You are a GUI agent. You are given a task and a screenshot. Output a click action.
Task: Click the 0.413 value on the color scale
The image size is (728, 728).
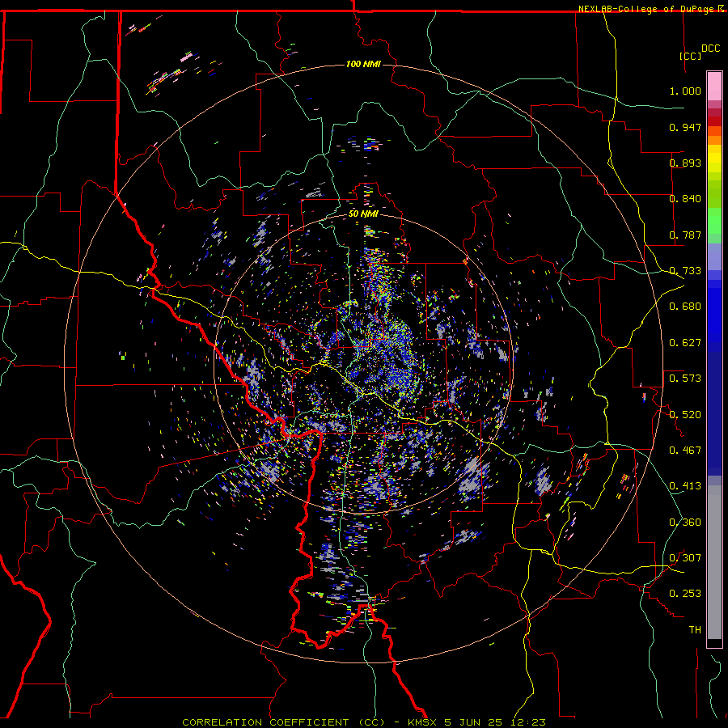(x=685, y=486)
